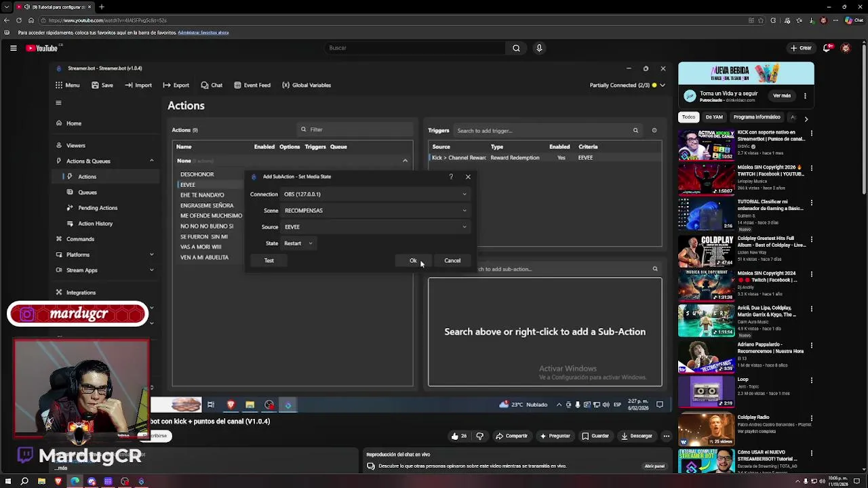Open the Triggers settings gear icon

(654, 131)
